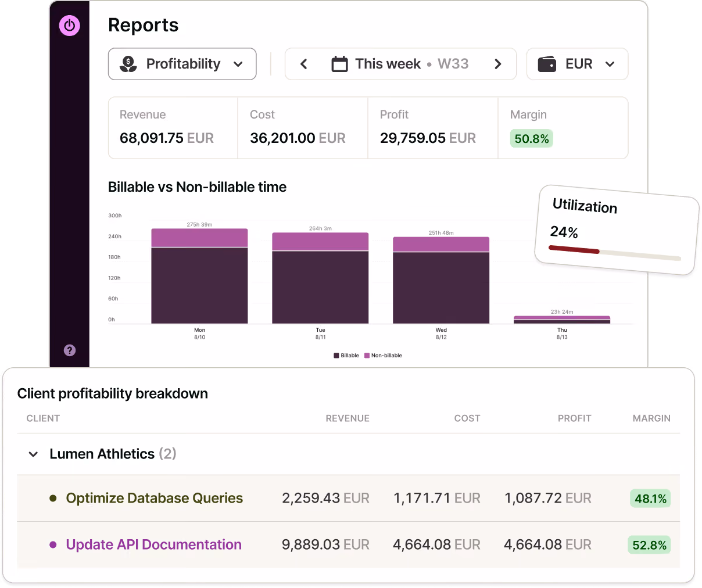Open the Update API Documentation project
Viewport: 702px width, 588px height.
[154, 544]
